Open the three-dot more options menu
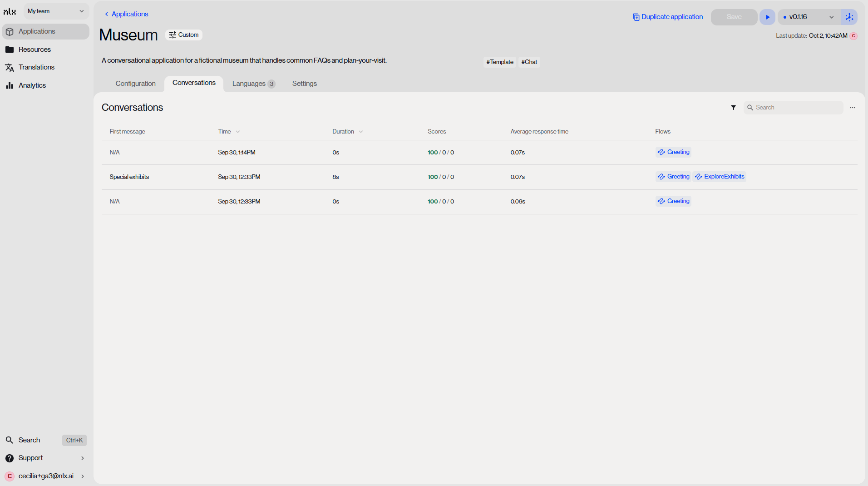 pyautogui.click(x=852, y=108)
